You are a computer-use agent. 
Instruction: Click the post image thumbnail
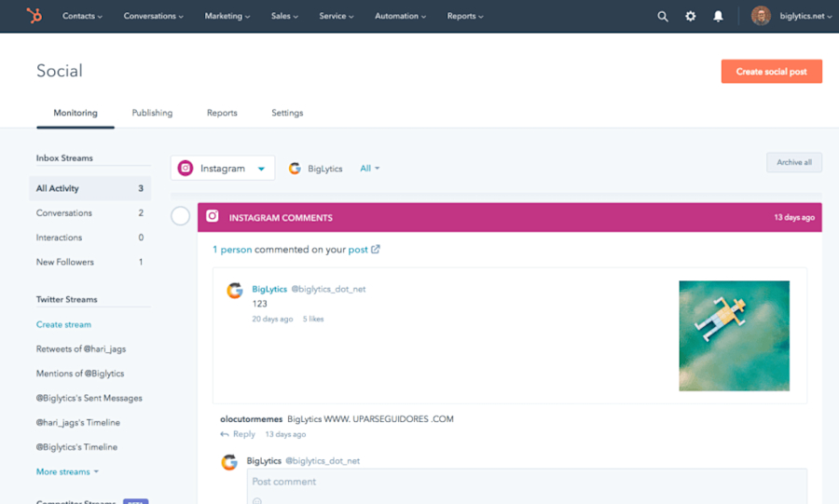point(735,335)
